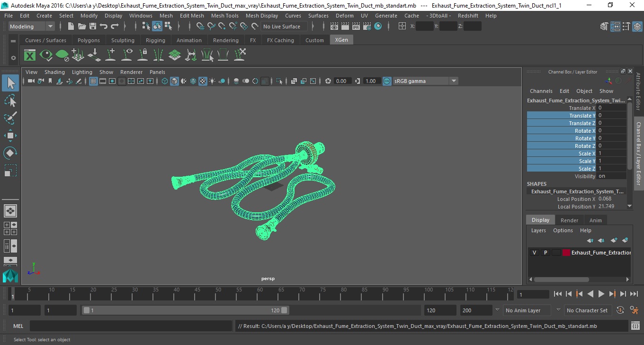Toggle layer visibility V box

[534, 253]
